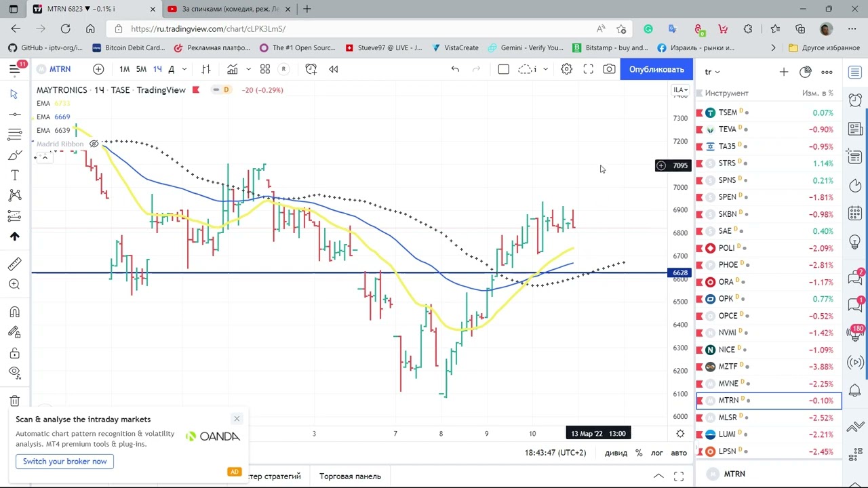
Task: Switch the chart to fullscreen mode
Action: [x=588, y=69]
